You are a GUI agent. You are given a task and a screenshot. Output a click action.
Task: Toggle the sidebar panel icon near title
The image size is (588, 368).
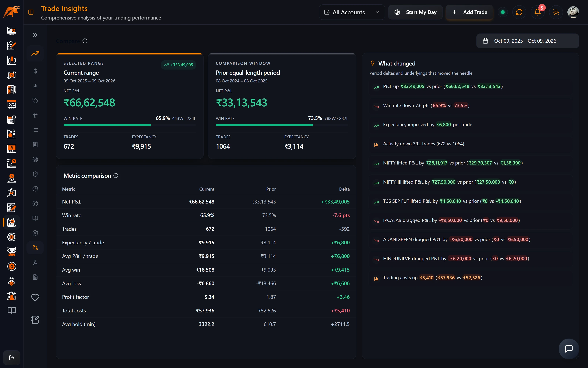[x=31, y=12]
